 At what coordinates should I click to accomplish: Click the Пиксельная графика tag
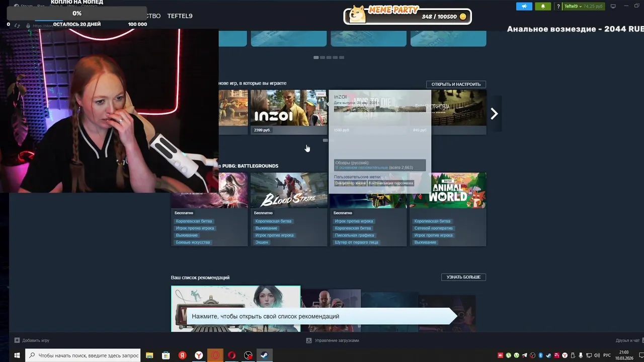click(x=354, y=235)
